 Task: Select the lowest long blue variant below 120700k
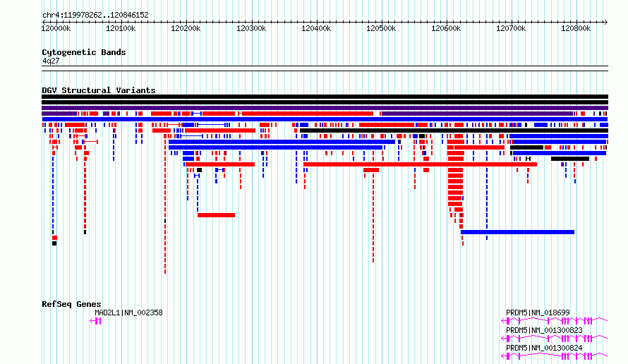(517, 232)
